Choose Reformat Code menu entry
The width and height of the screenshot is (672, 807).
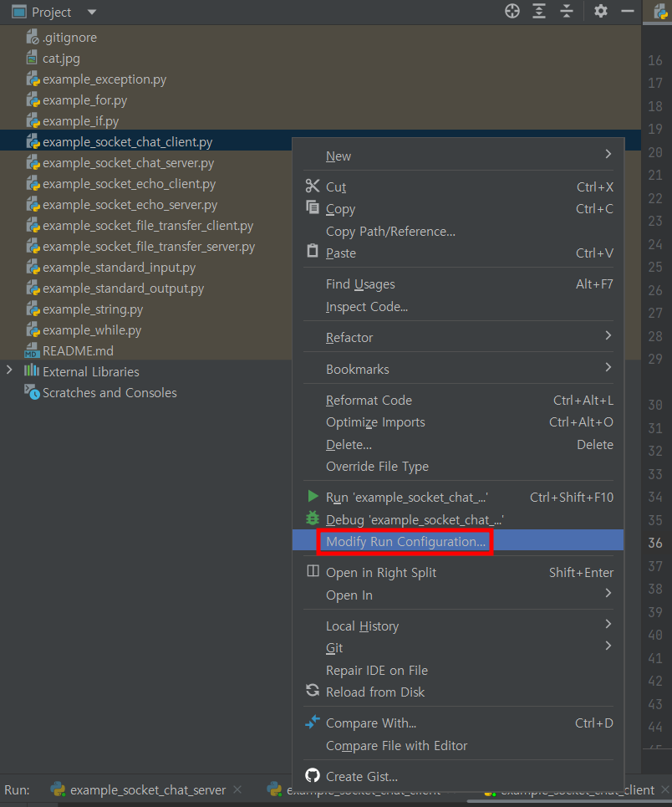[x=458, y=401]
